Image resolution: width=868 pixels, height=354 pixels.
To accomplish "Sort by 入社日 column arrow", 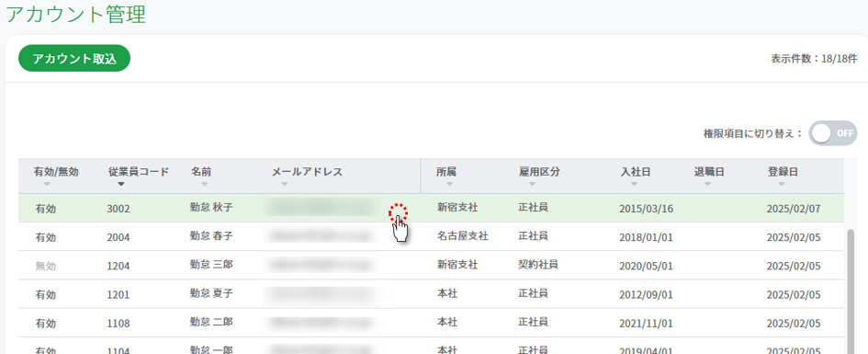I will pyautogui.click(x=634, y=184).
